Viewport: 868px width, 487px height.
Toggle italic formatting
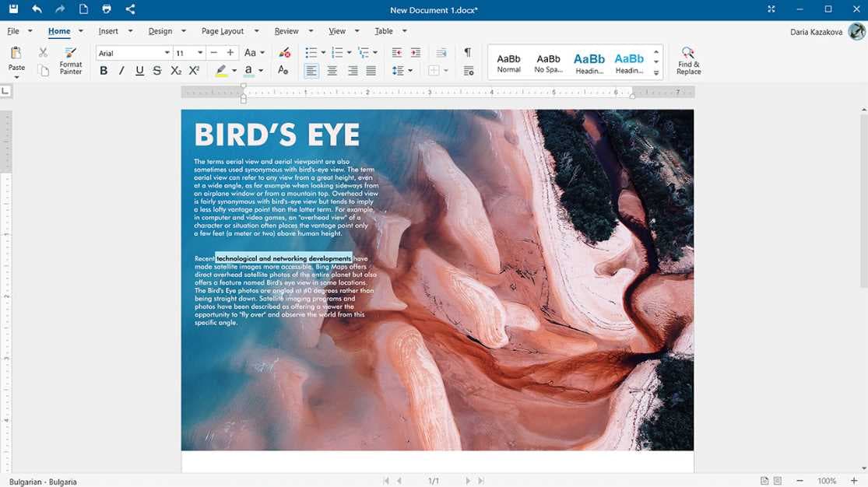[x=121, y=70]
